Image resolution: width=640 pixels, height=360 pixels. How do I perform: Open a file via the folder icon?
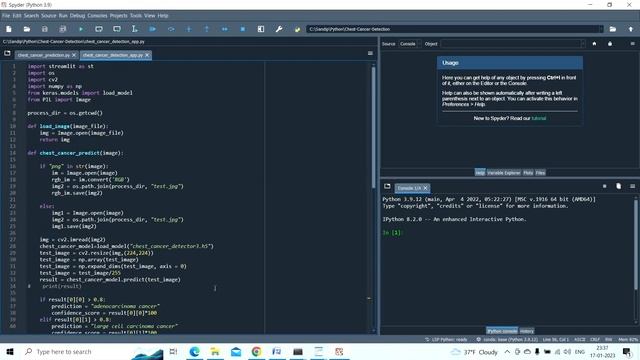[x=27, y=29]
